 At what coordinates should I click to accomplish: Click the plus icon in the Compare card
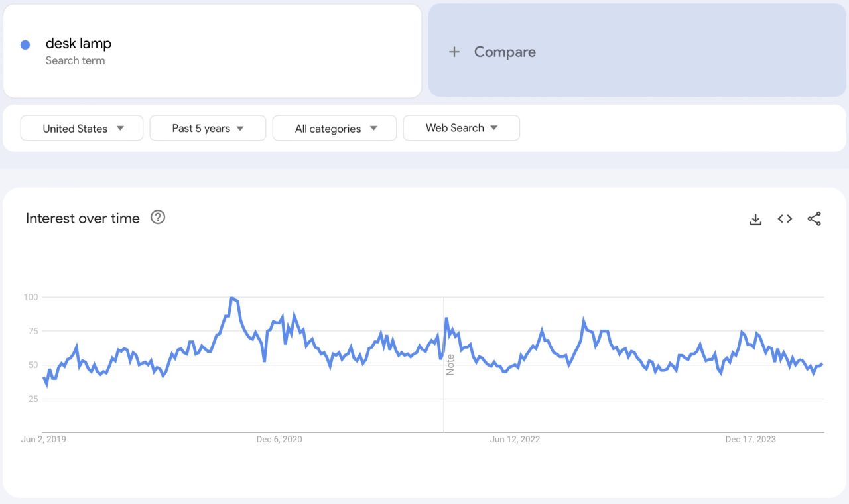click(454, 52)
